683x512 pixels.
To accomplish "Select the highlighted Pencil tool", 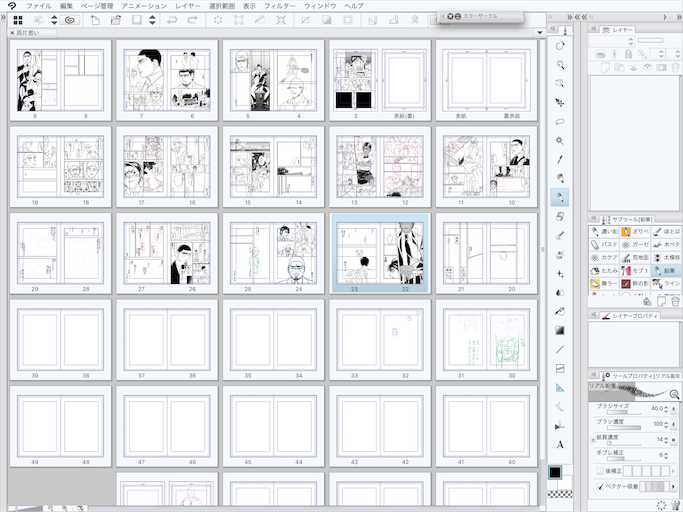I will (560, 197).
